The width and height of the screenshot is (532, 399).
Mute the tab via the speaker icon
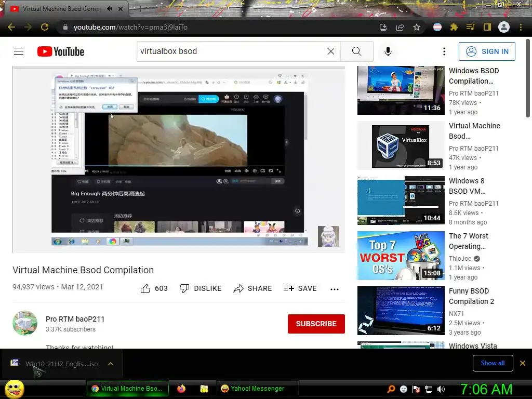[109, 9]
